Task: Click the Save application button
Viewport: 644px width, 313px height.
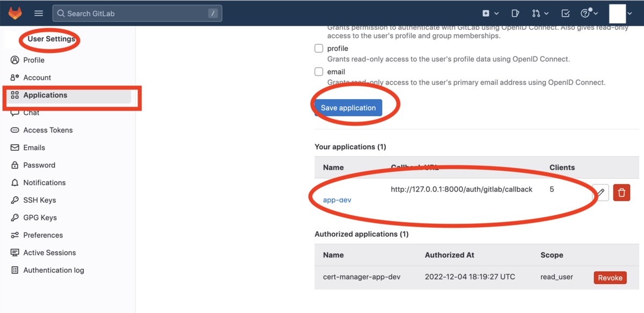Action: tap(348, 107)
